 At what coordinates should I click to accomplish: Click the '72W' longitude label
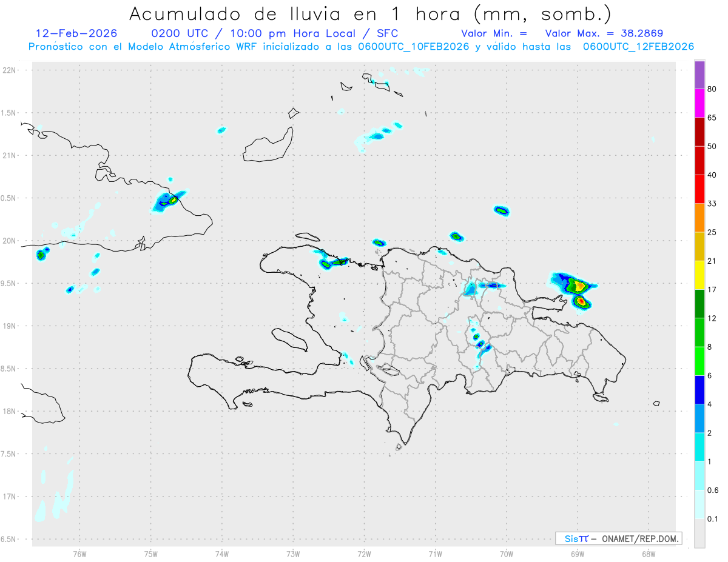click(364, 554)
